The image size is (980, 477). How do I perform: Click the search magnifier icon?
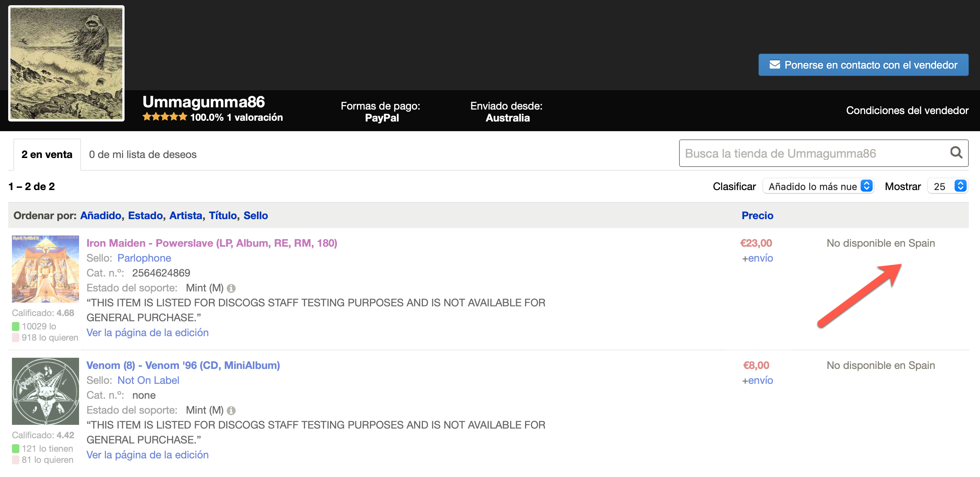coord(956,153)
